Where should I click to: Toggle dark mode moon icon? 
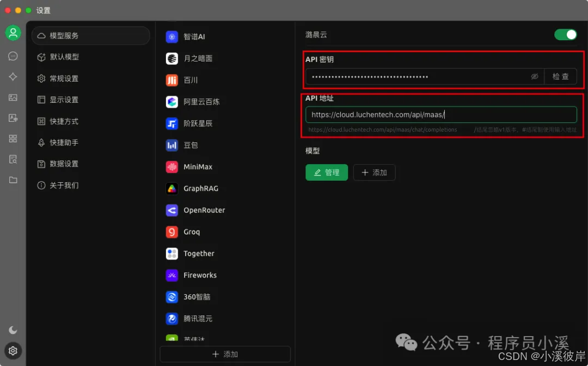click(13, 330)
